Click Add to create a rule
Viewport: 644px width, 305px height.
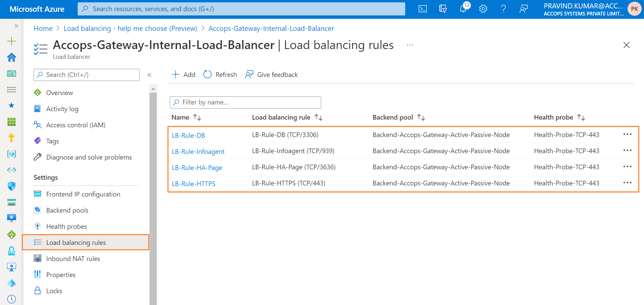tap(184, 75)
